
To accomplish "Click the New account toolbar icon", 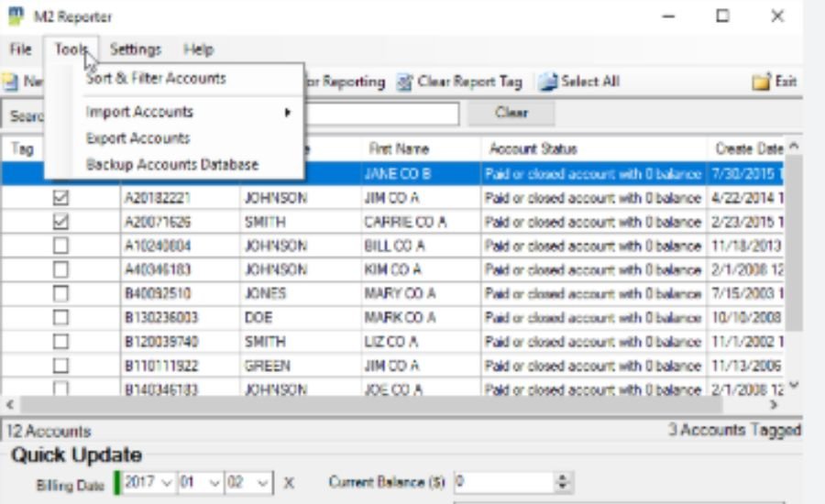I will point(10,82).
